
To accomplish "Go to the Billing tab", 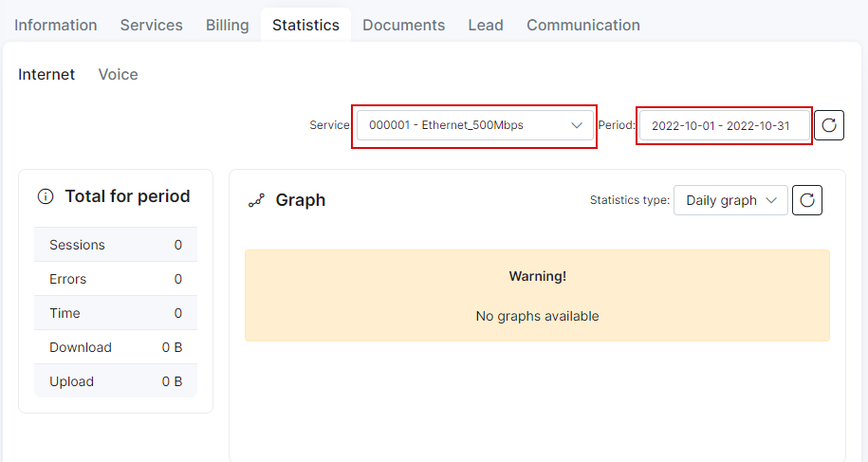I will coord(228,25).
